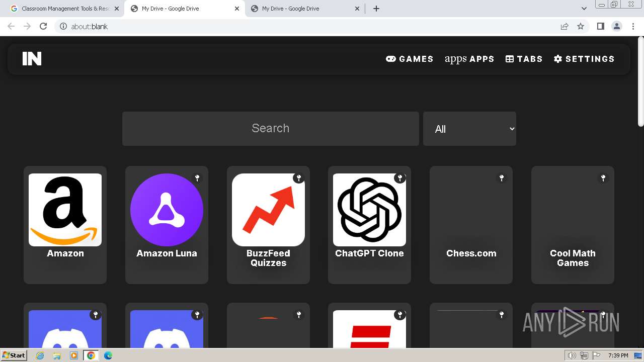The height and width of the screenshot is (362, 644).
Task: Open the Amazon app tile icon
Action: click(65, 210)
